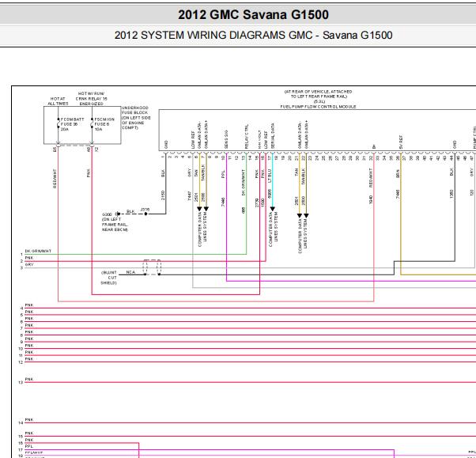Select the NCA label beside the shield
Viewport: 476px width, 458px height.
pyautogui.click(x=130, y=272)
